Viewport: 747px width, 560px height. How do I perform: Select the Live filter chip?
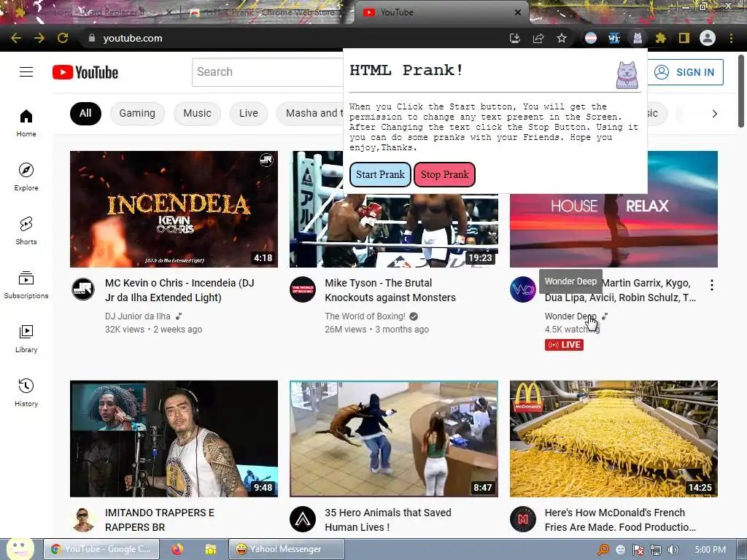tap(249, 113)
